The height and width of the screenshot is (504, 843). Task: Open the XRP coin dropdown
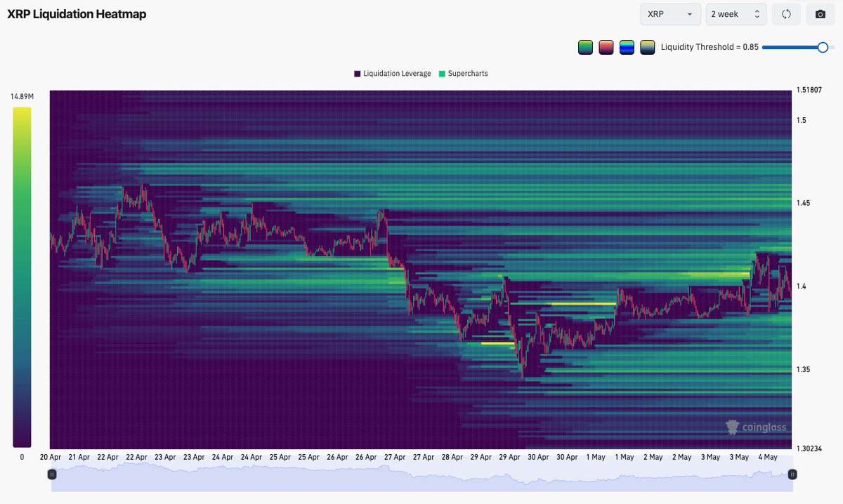pyautogui.click(x=669, y=14)
